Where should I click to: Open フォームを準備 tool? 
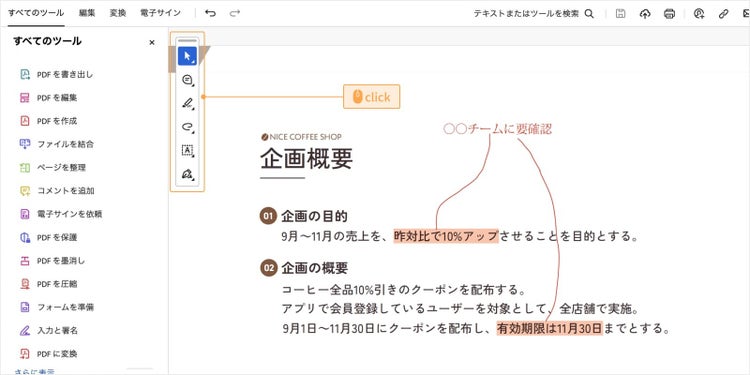[x=56, y=308]
